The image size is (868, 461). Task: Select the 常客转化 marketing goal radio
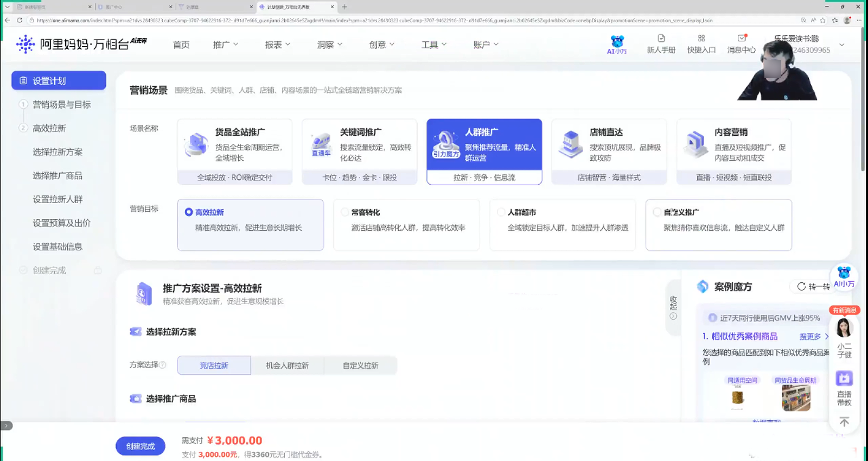pyautogui.click(x=345, y=212)
